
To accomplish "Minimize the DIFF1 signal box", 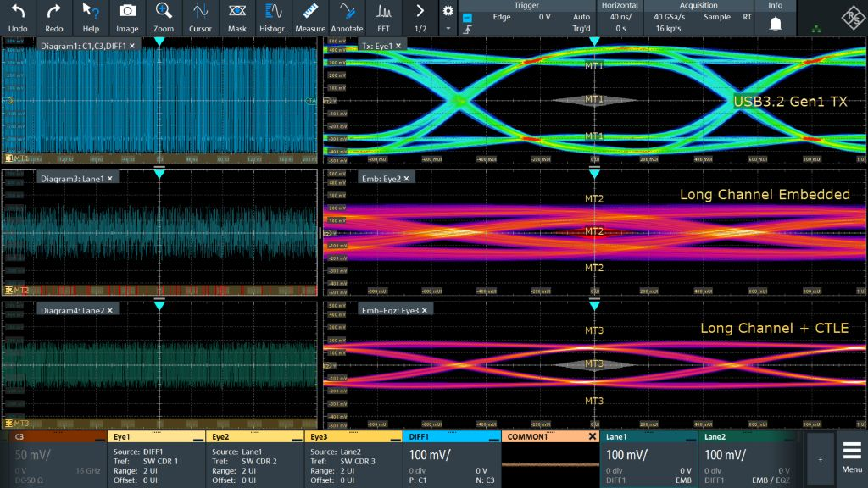I will point(492,438).
